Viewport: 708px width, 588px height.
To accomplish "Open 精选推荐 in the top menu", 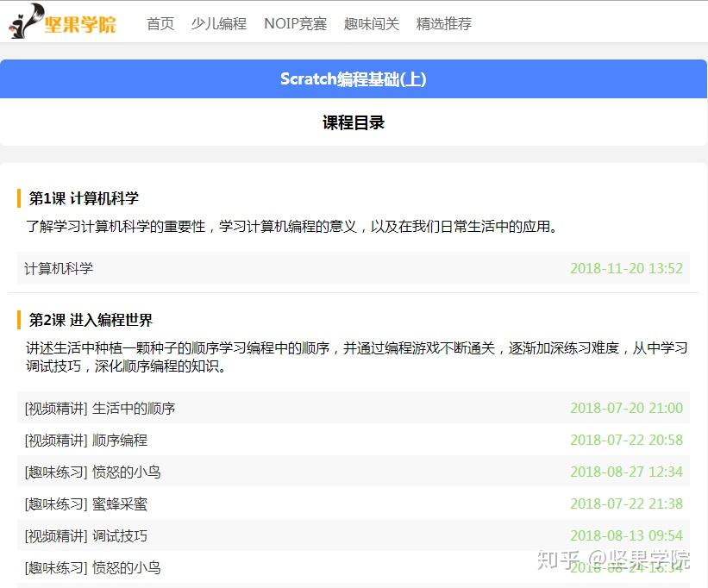I will coord(444,23).
